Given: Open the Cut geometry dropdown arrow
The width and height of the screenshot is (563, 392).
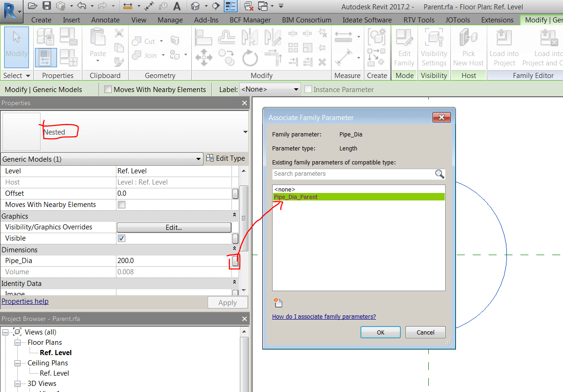Looking at the screenshot, I should point(161,41).
